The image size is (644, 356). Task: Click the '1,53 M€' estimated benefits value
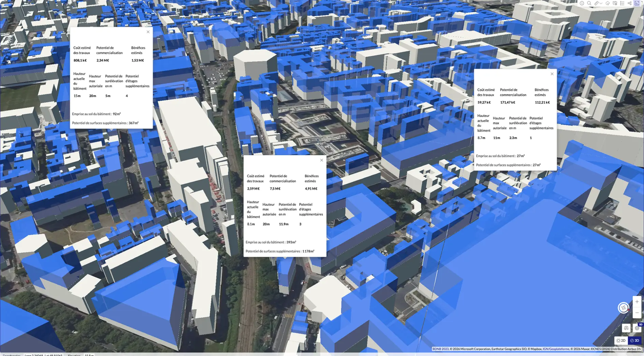(x=137, y=60)
